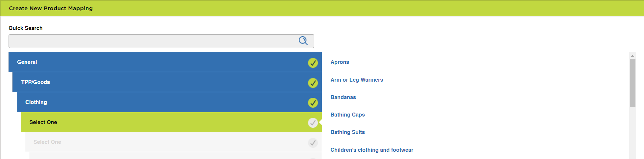The width and height of the screenshot is (644, 159).
Task: Click the checkmark icon beside TPP/Goods
Action: click(x=313, y=83)
